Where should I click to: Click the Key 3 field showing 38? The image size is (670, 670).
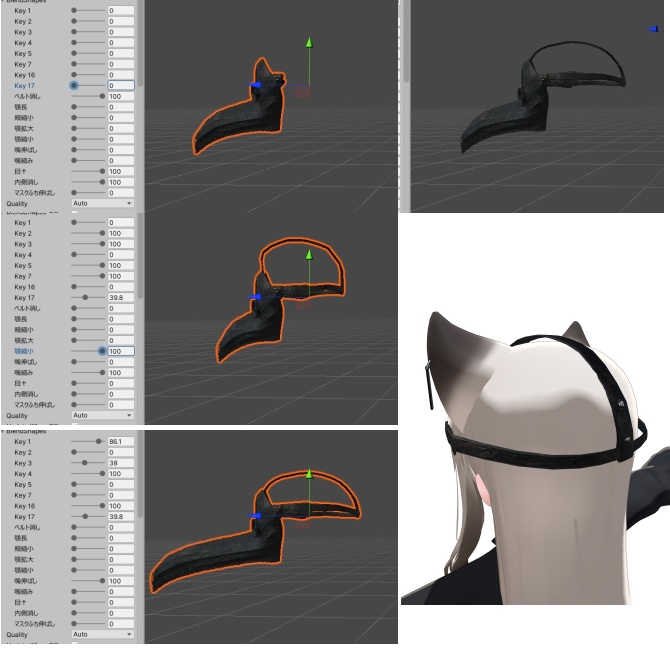coord(121,463)
